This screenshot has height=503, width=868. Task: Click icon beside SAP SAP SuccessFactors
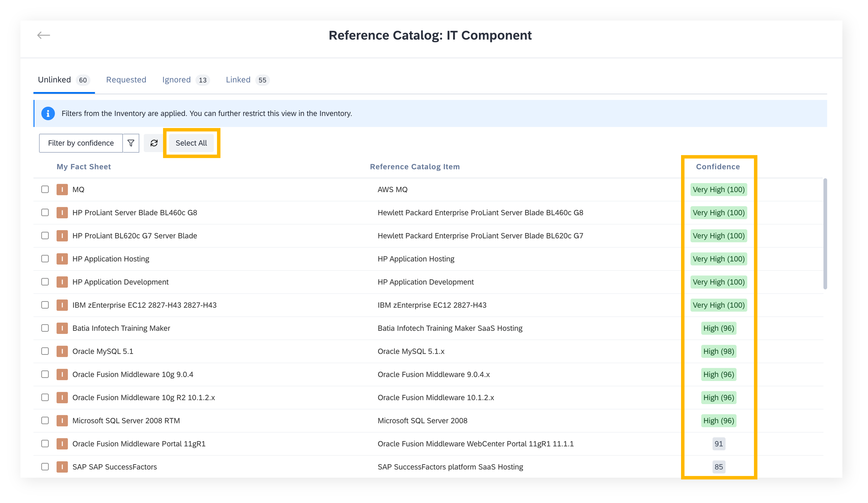pyautogui.click(x=62, y=467)
